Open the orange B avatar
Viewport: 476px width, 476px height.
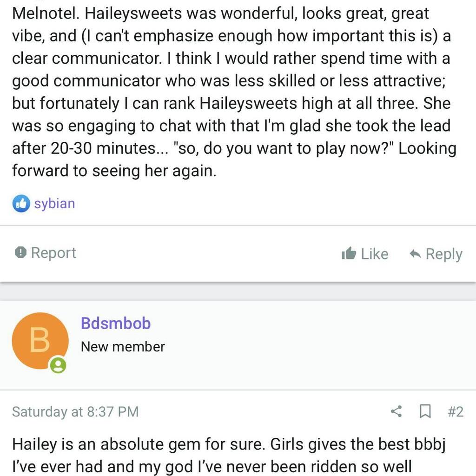40,341
